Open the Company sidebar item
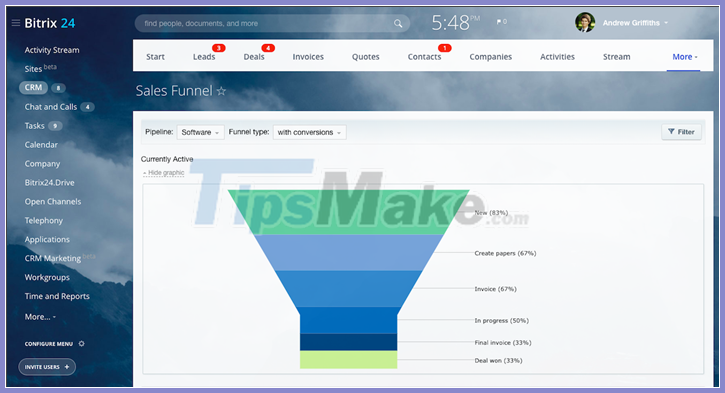This screenshot has height=393, width=725. point(42,164)
